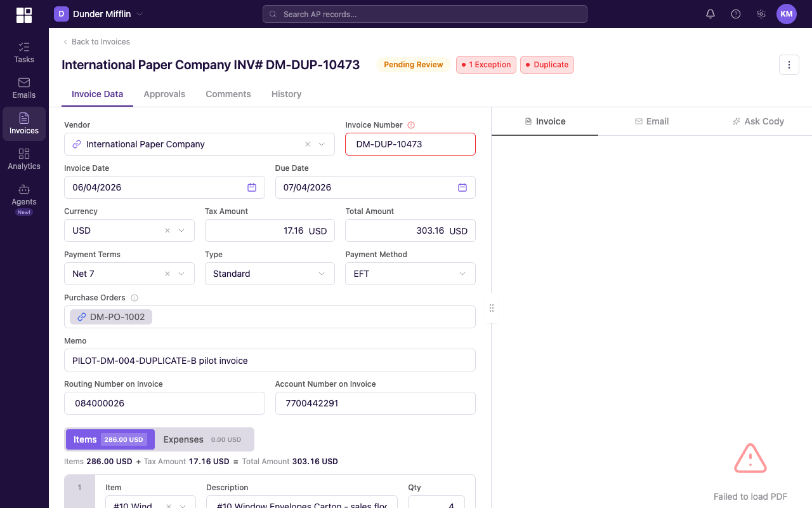This screenshot has width=812, height=508.
Task: Click the Duplicate badge
Action: click(547, 65)
